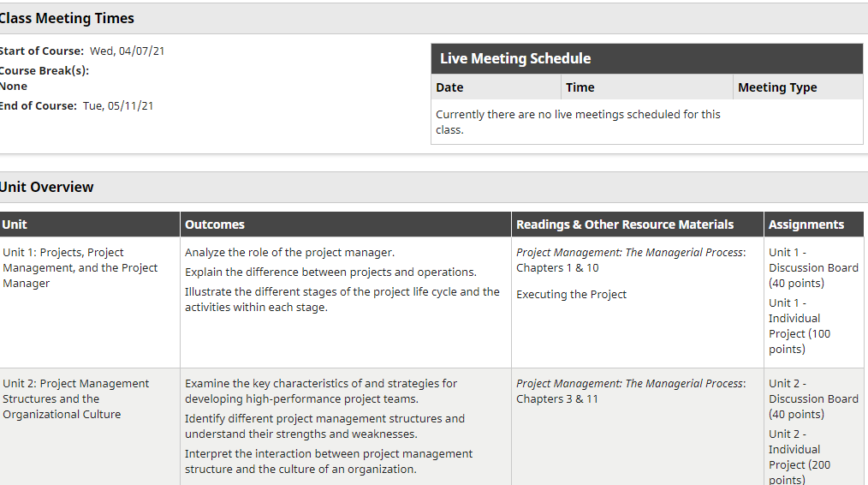Viewport: 868px width, 485px height.
Task: Click the no live meetings scheduled message
Action: [x=578, y=122]
